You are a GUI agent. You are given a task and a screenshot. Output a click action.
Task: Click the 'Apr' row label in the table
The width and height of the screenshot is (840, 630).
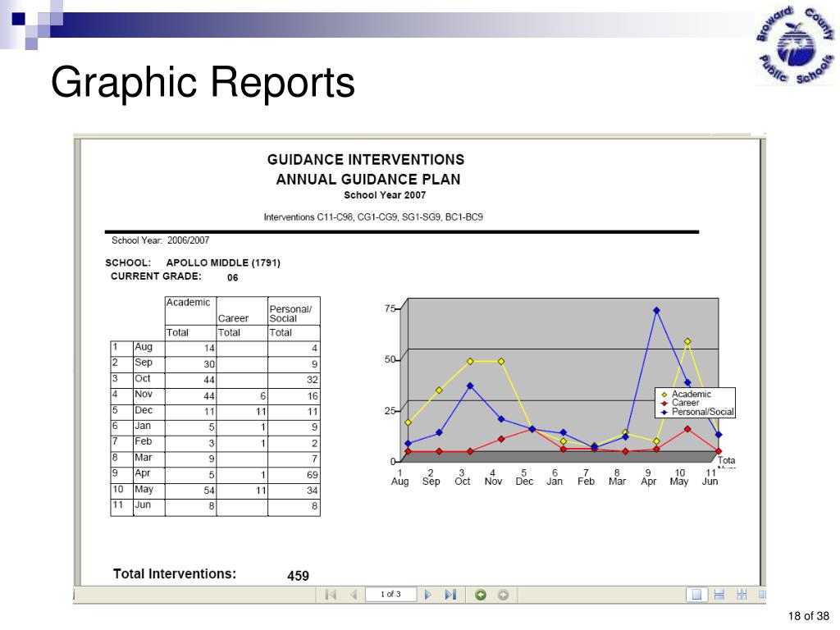143,473
